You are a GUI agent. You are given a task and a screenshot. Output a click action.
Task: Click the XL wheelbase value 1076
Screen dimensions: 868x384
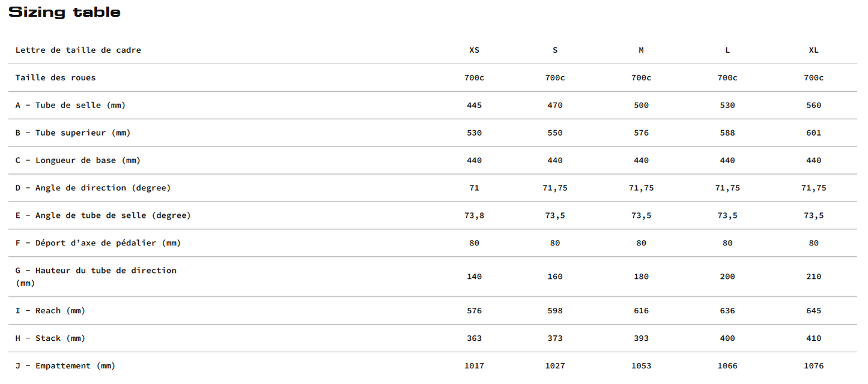click(x=813, y=366)
